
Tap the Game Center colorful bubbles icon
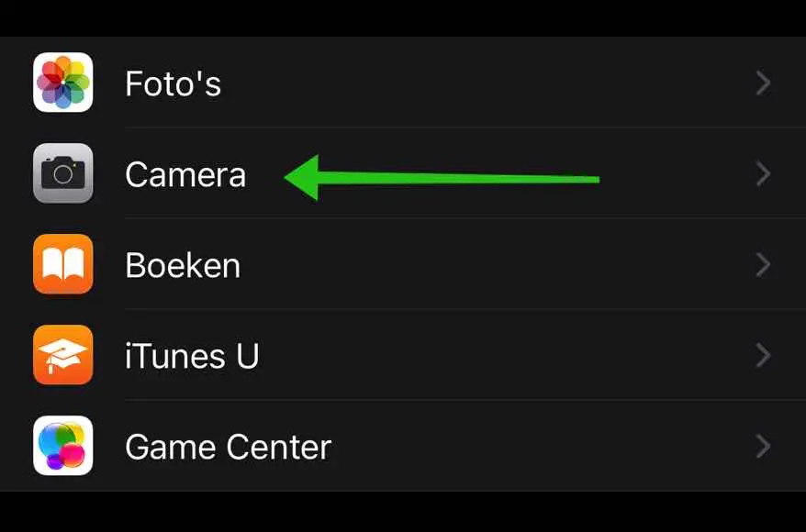62,445
